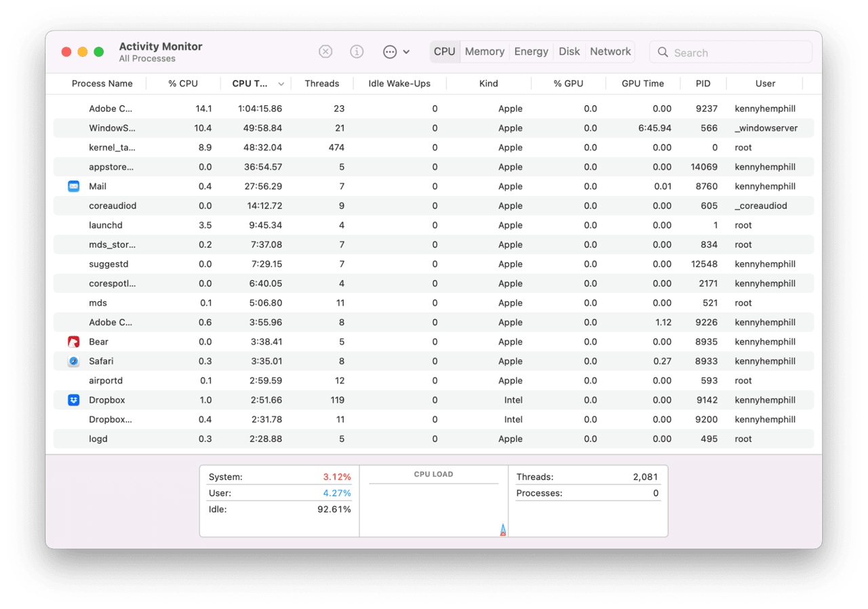Screen dimensions: 868x609
Task: Click the Mail app icon in list
Action: click(74, 186)
